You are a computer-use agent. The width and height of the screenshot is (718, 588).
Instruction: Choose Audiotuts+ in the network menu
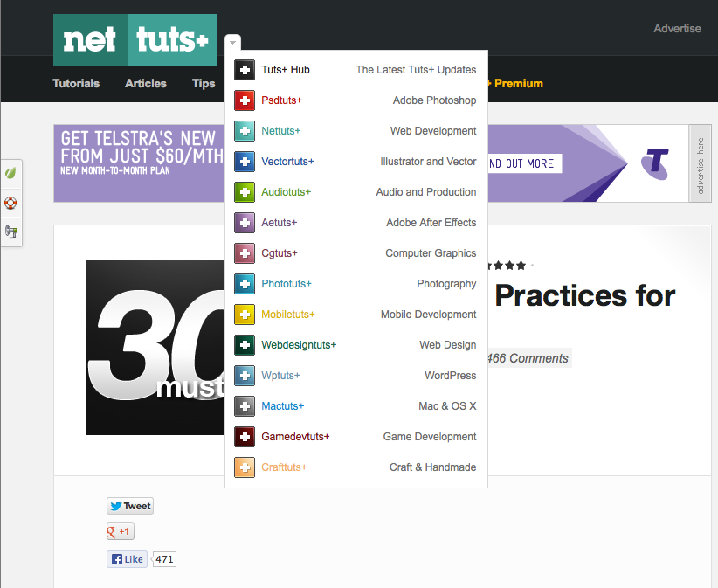pyautogui.click(x=286, y=192)
